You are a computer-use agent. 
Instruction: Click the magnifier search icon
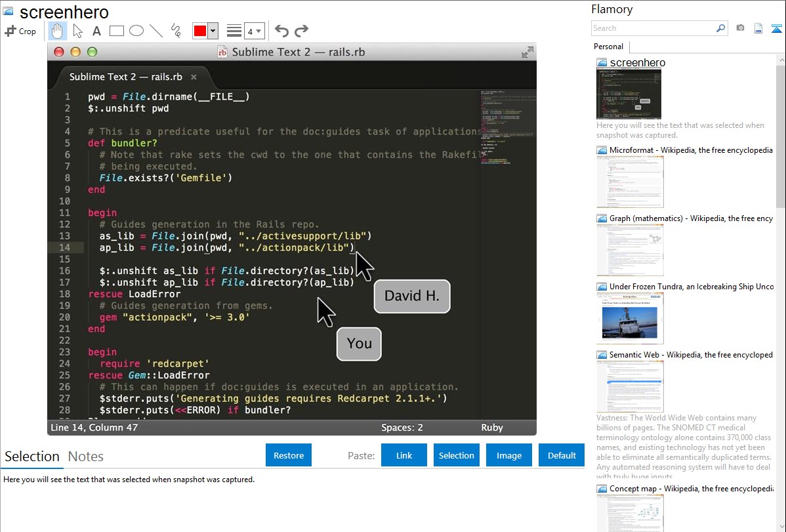click(x=720, y=28)
